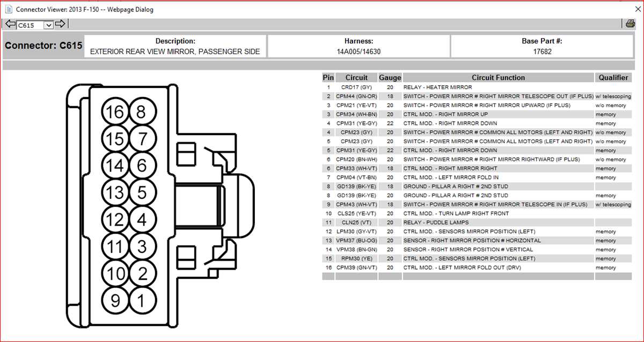The height and width of the screenshot is (342, 644).
Task: Click harness value 14A005/14630
Action: [x=358, y=52]
